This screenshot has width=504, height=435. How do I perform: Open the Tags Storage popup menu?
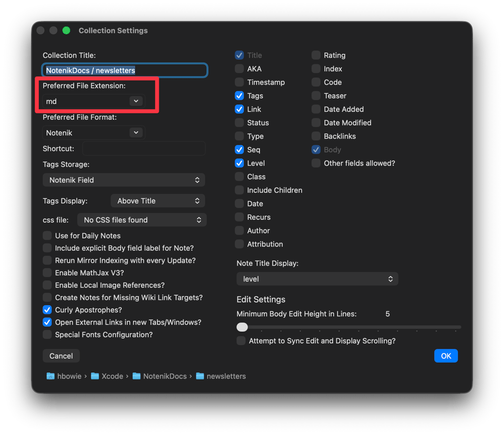pyautogui.click(x=124, y=180)
